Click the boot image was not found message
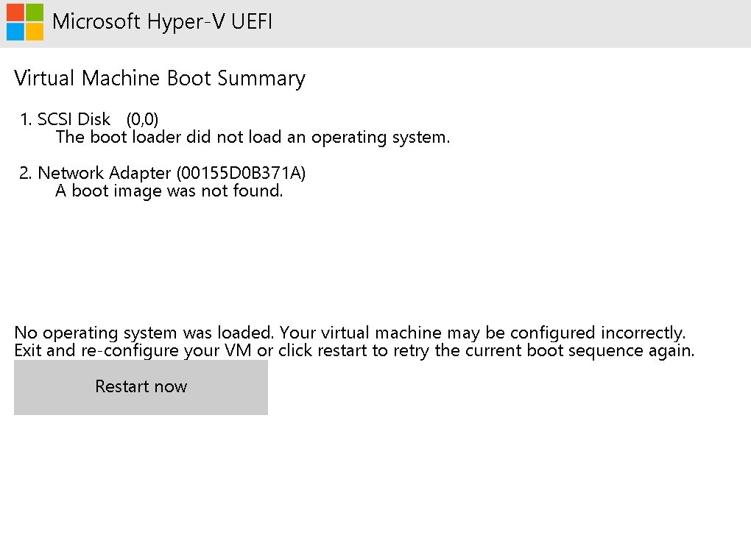This screenshot has height=560, width=751. (x=169, y=191)
